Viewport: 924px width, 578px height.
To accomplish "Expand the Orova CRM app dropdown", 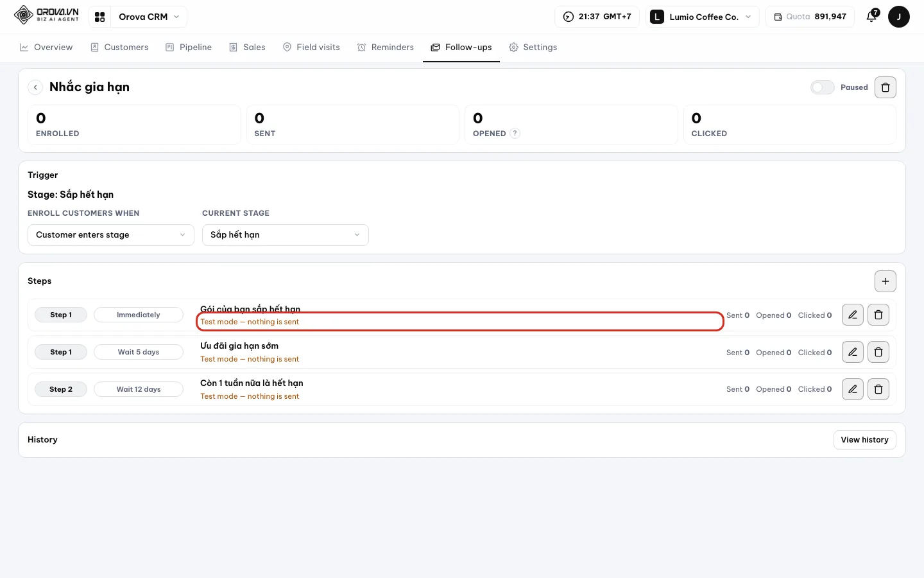I will point(149,17).
